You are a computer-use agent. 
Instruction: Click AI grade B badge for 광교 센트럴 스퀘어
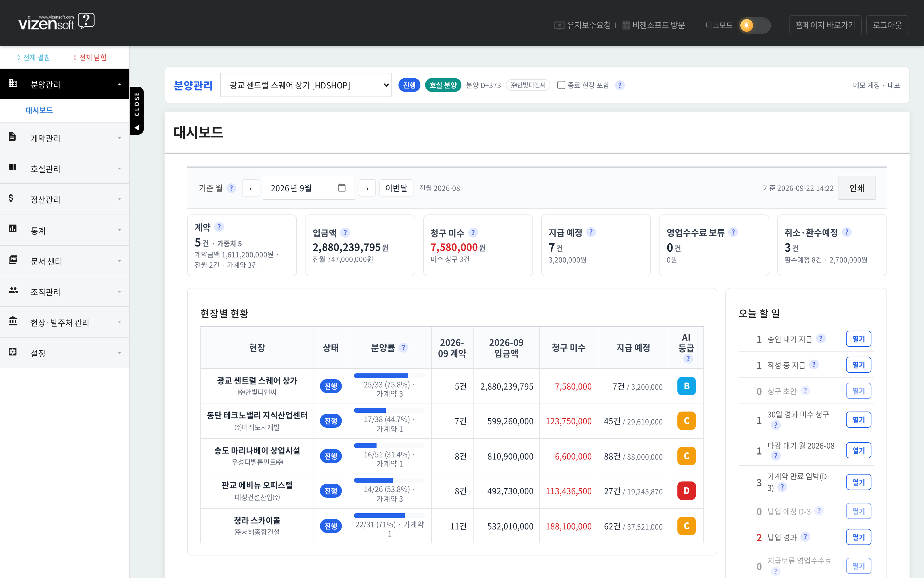click(x=686, y=386)
